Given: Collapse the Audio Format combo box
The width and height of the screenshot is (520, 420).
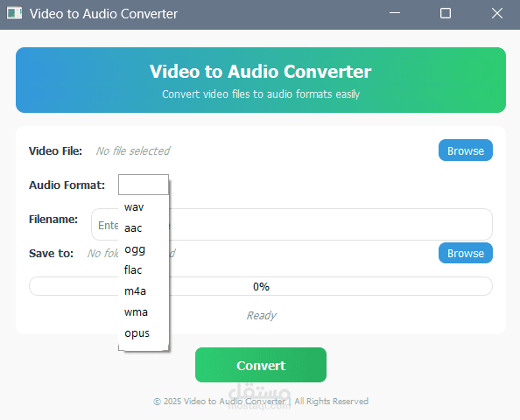Looking at the screenshot, I should (144, 185).
